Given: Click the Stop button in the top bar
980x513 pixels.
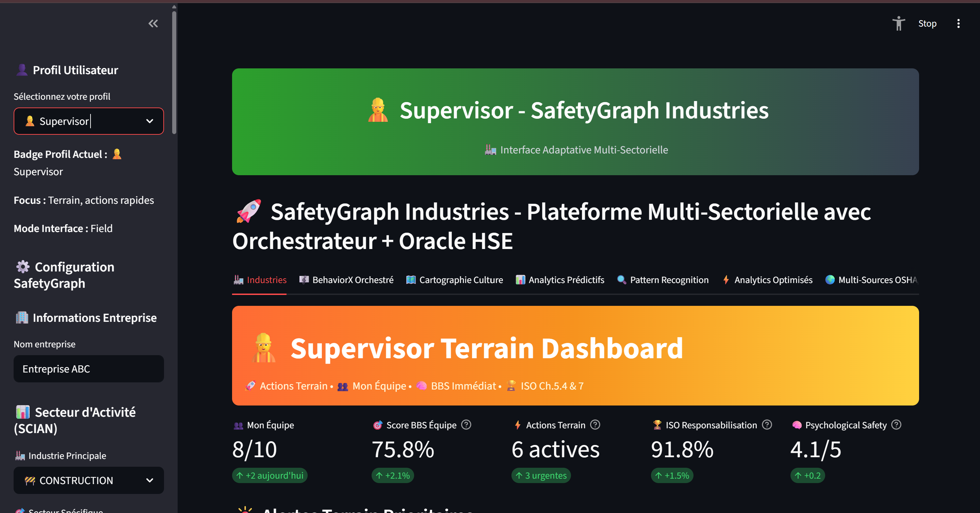Looking at the screenshot, I should coord(927,23).
